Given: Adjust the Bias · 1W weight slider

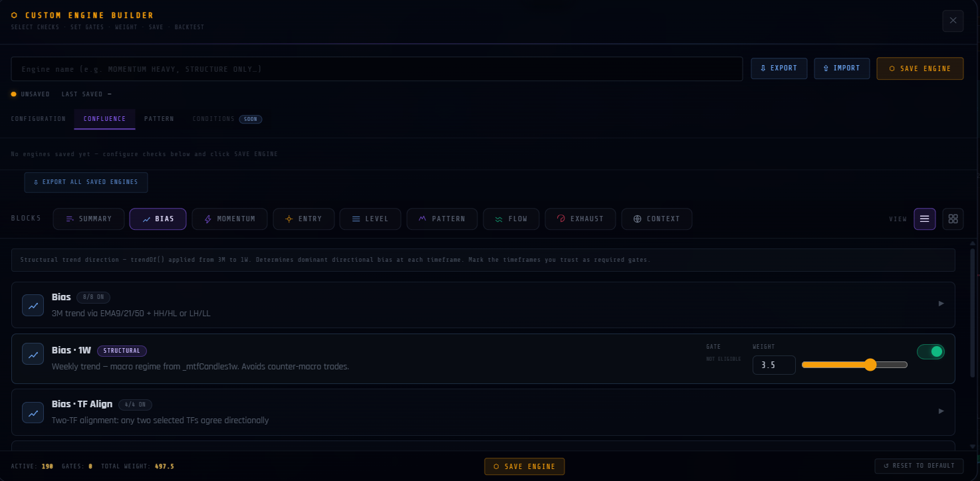Looking at the screenshot, I should pos(854,365).
